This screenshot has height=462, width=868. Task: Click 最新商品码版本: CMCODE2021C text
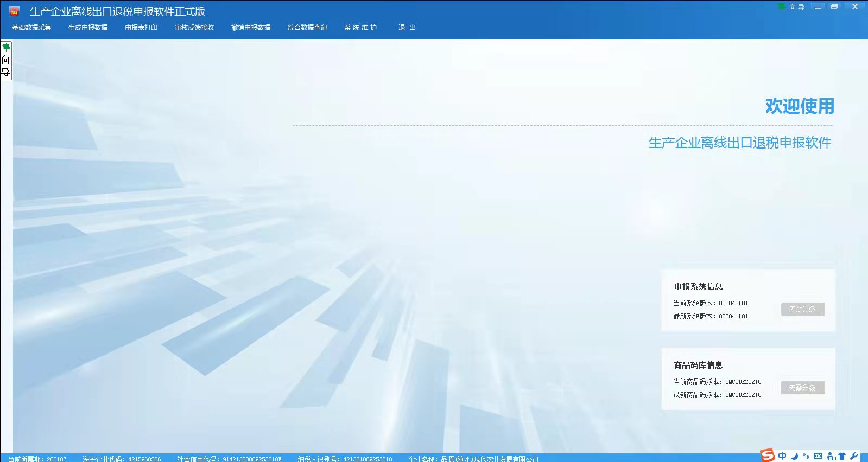coord(717,395)
